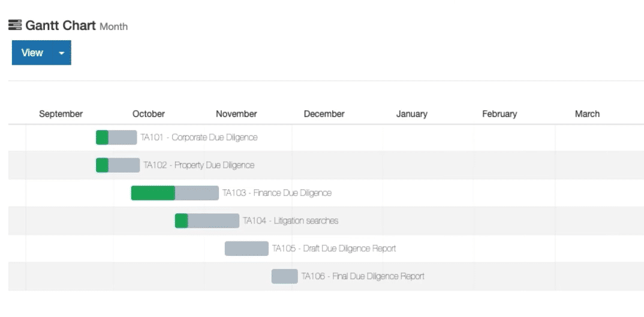644x317 pixels.
Task: Select the TA103 Finance Due Diligence bar
Action: (174, 193)
